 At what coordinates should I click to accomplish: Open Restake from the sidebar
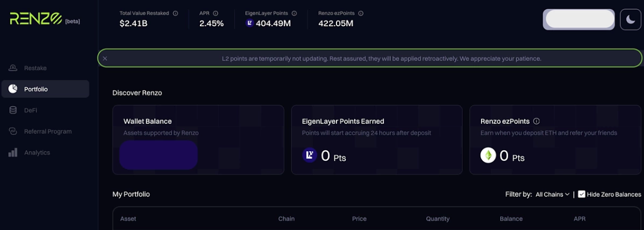pos(35,68)
